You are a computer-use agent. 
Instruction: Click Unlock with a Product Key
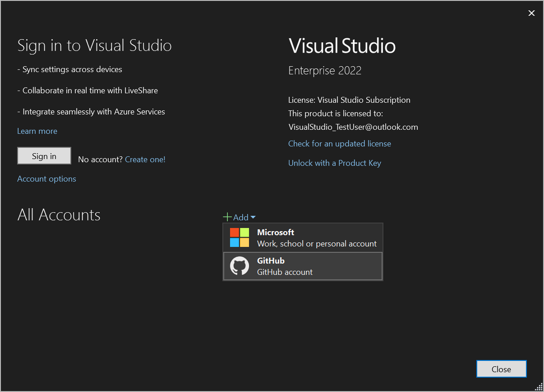[335, 163]
